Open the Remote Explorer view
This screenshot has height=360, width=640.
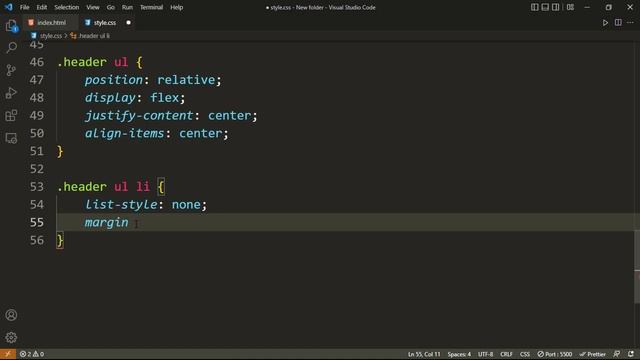click(x=11, y=138)
